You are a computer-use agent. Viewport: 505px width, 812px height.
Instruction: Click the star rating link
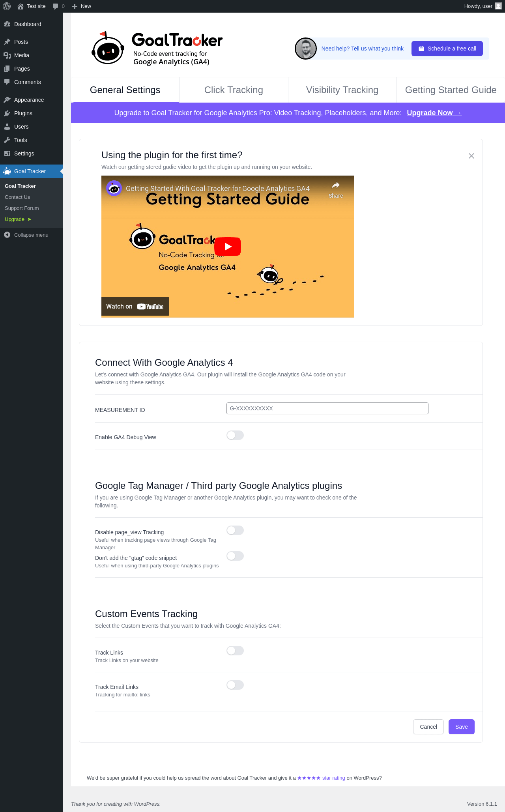click(x=321, y=778)
